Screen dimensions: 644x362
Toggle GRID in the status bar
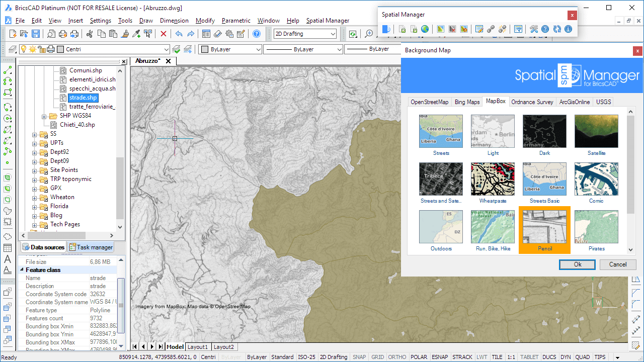click(377, 357)
